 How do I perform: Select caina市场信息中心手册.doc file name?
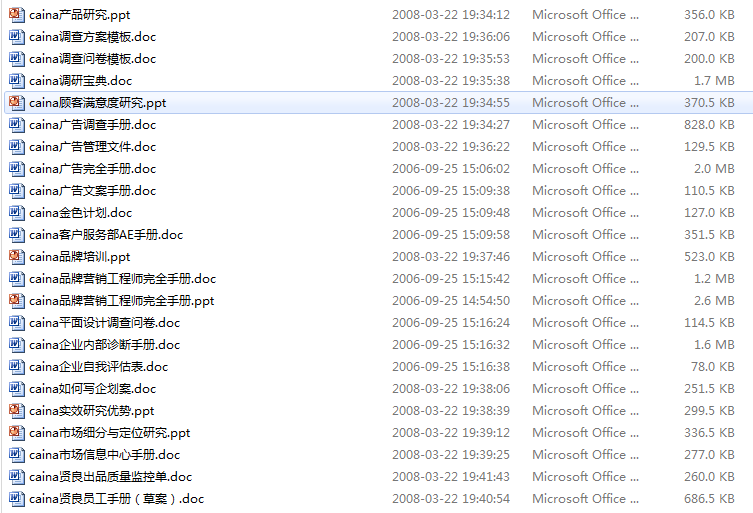pos(104,455)
